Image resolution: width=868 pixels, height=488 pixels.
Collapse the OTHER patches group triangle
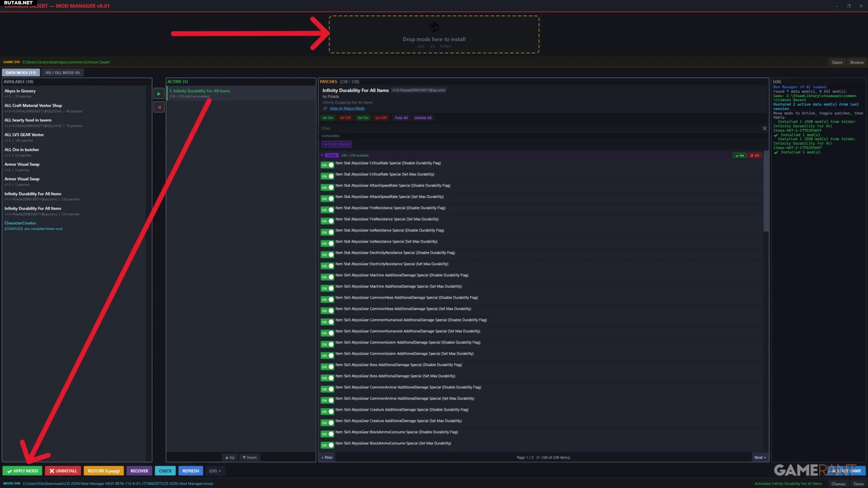tap(322, 155)
